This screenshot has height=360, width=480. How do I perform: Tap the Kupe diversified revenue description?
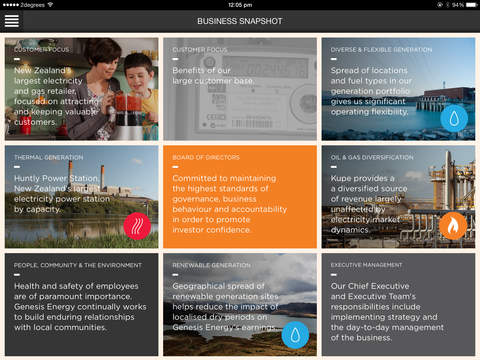point(369,204)
